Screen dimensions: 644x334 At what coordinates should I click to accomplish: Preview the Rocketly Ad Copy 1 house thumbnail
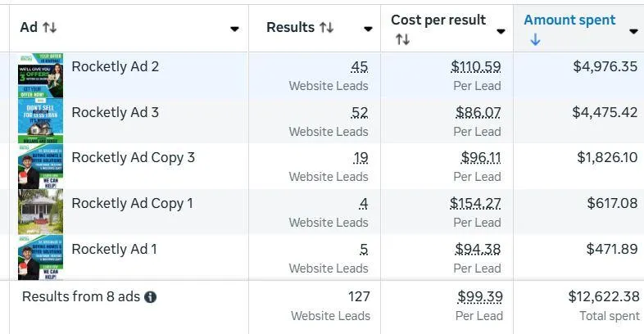[40, 212]
